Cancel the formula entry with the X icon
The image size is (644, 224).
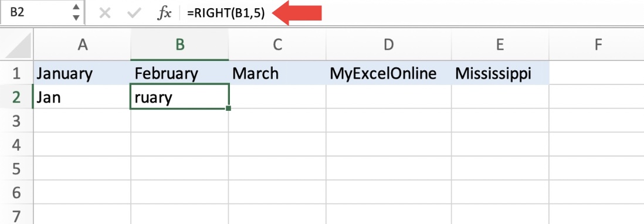tap(105, 13)
